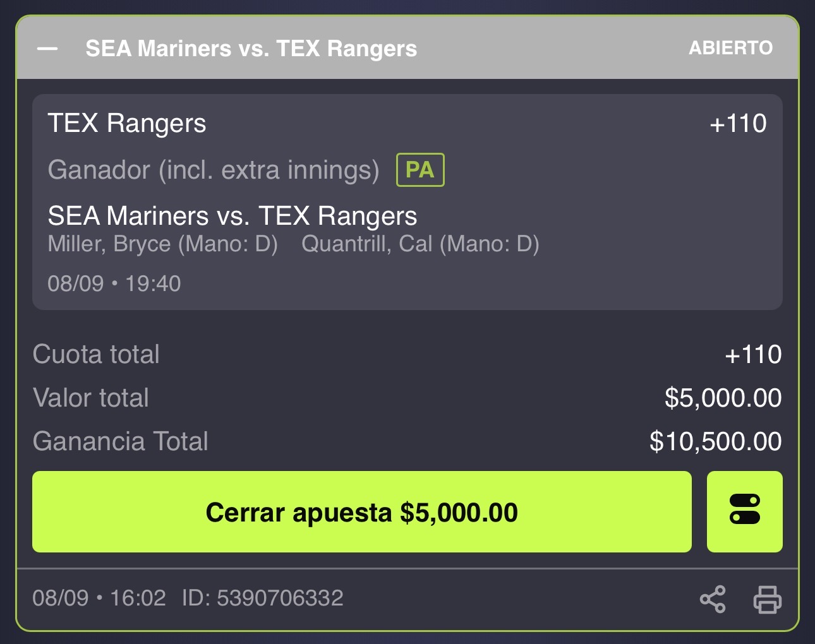Click the Valor total amount $5,000.00
The height and width of the screenshot is (644, 815).
(723, 398)
